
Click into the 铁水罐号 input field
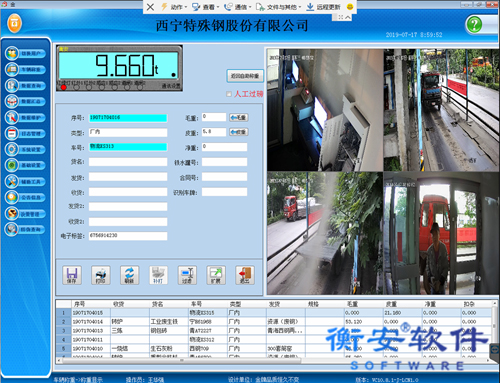pyautogui.click(x=225, y=162)
